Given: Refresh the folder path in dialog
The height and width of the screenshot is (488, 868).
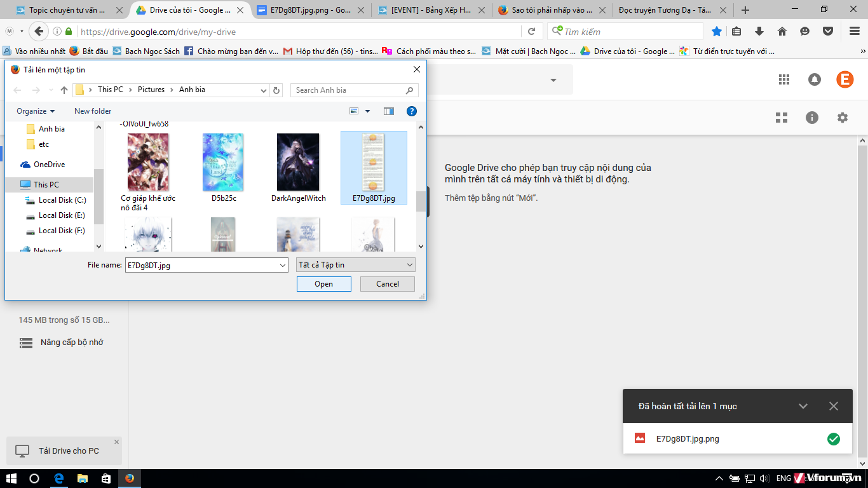Looking at the screenshot, I should coord(276,90).
